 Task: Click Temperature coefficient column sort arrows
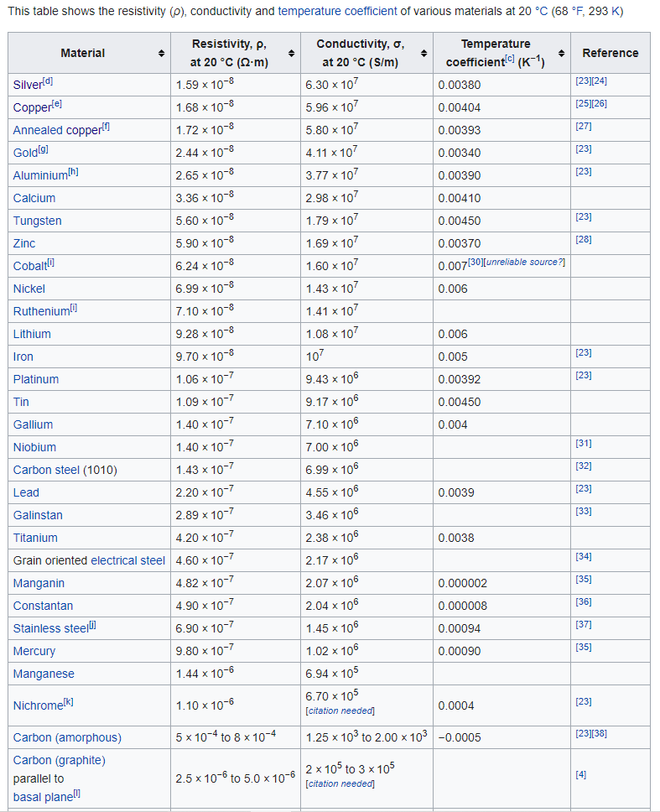pos(561,53)
